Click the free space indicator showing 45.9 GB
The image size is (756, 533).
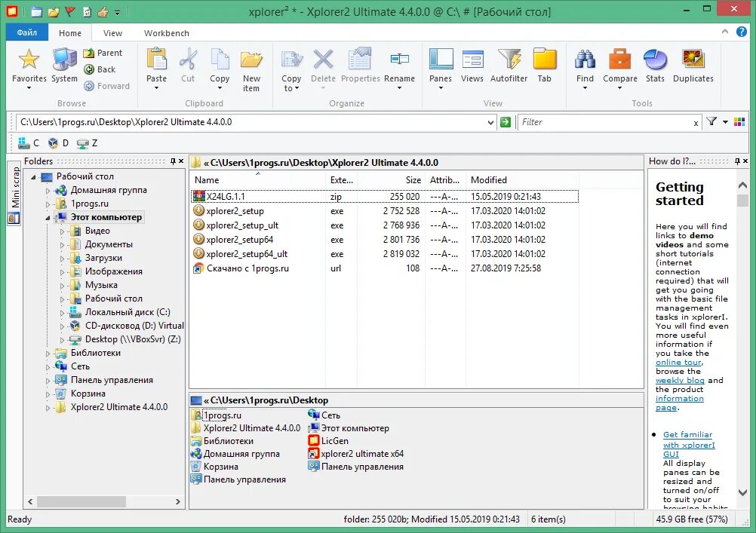[x=692, y=519]
